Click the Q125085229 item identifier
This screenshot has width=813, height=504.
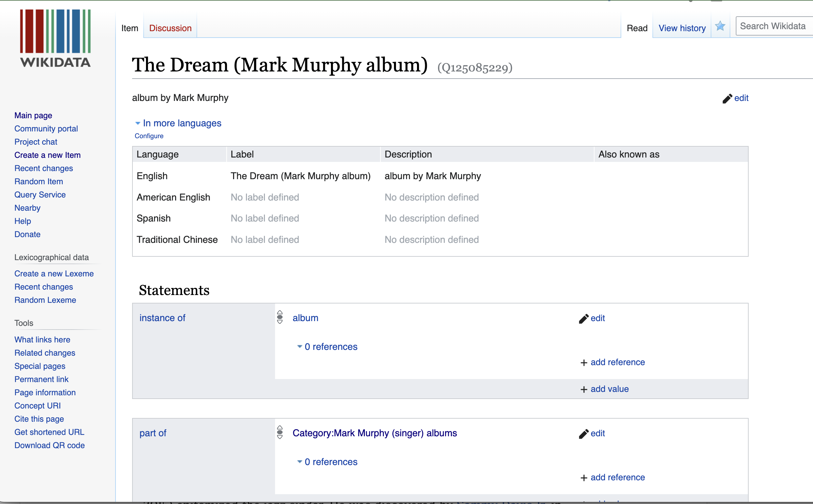click(x=475, y=68)
